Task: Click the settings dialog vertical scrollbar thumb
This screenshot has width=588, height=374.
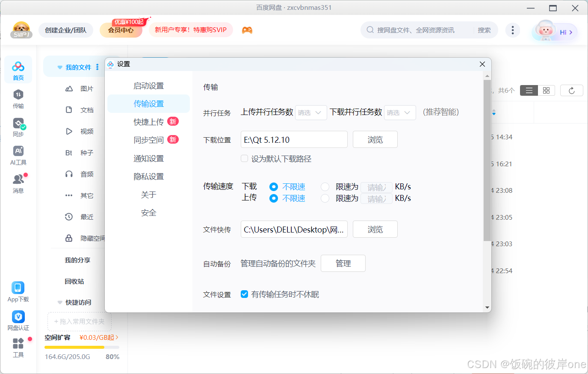Action: (x=487, y=160)
